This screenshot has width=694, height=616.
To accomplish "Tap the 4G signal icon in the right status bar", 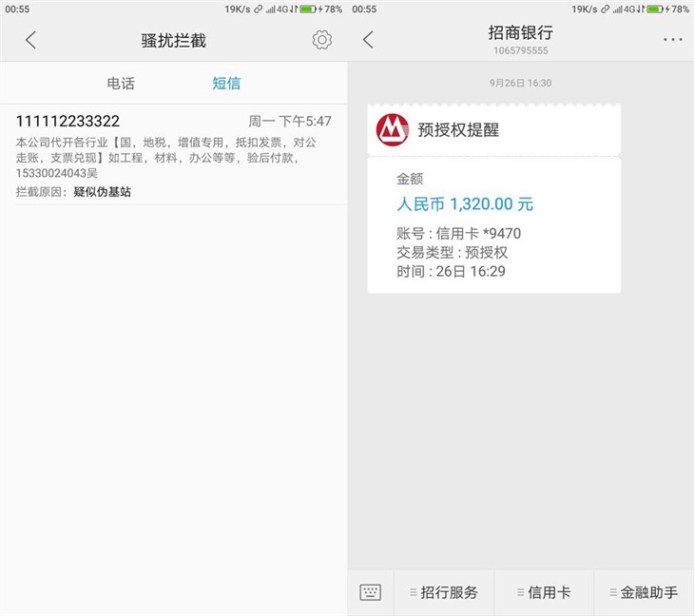I will [627, 9].
